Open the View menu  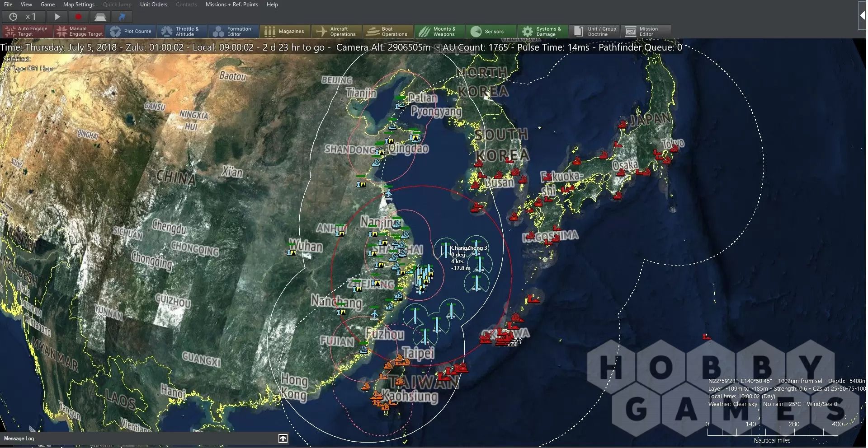pyautogui.click(x=26, y=5)
